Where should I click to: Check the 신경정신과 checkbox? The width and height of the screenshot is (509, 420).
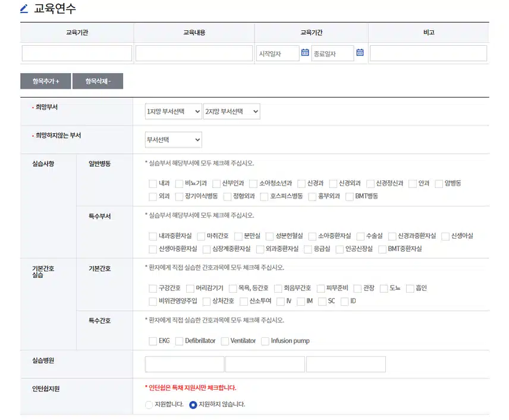(370, 183)
